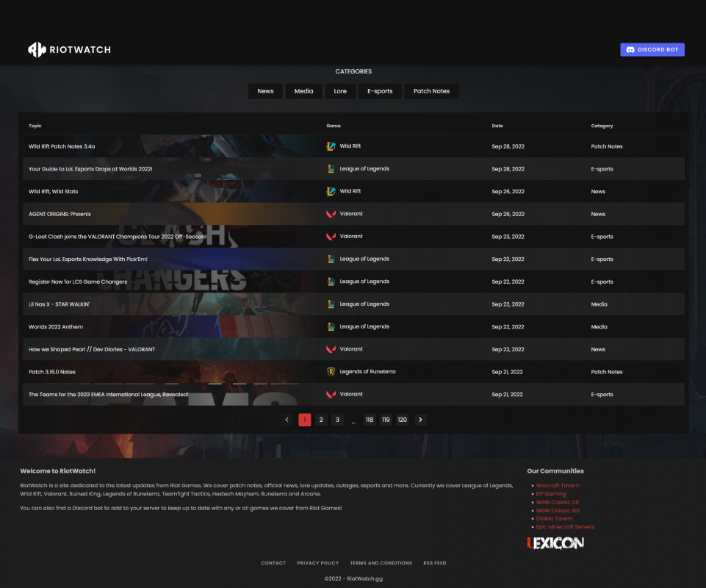Open the RSS Feed footer link
The height and width of the screenshot is (588, 706).
[434, 563]
